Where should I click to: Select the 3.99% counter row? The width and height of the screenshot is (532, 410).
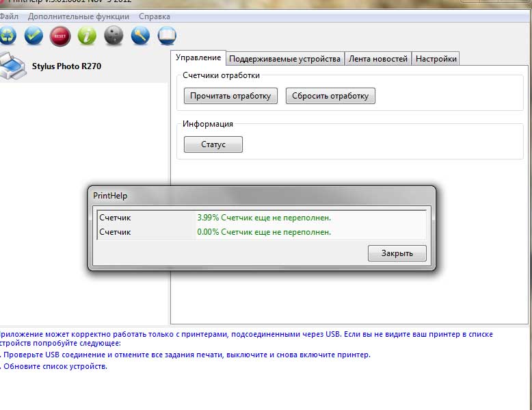pos(262,218)
